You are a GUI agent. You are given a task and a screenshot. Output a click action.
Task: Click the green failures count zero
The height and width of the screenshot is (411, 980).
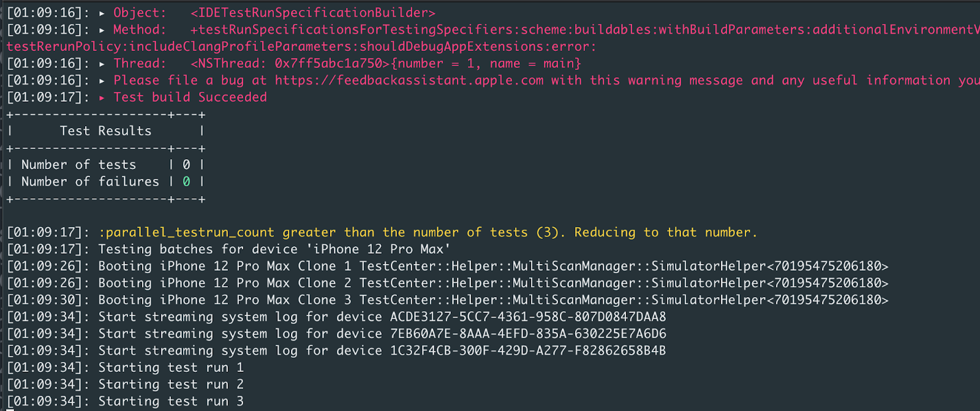186,182
